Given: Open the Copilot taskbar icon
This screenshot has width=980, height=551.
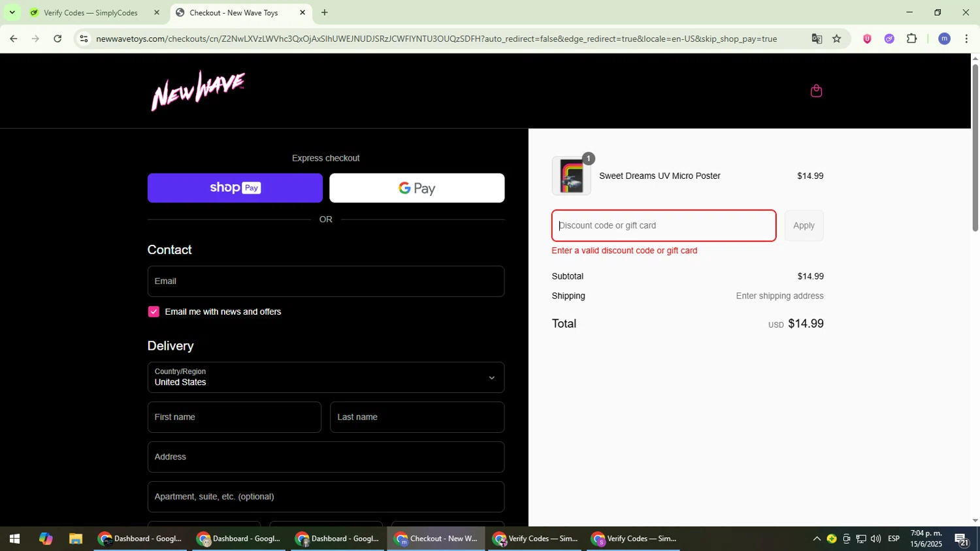Looking at the screenshot, I should point(45,539).
